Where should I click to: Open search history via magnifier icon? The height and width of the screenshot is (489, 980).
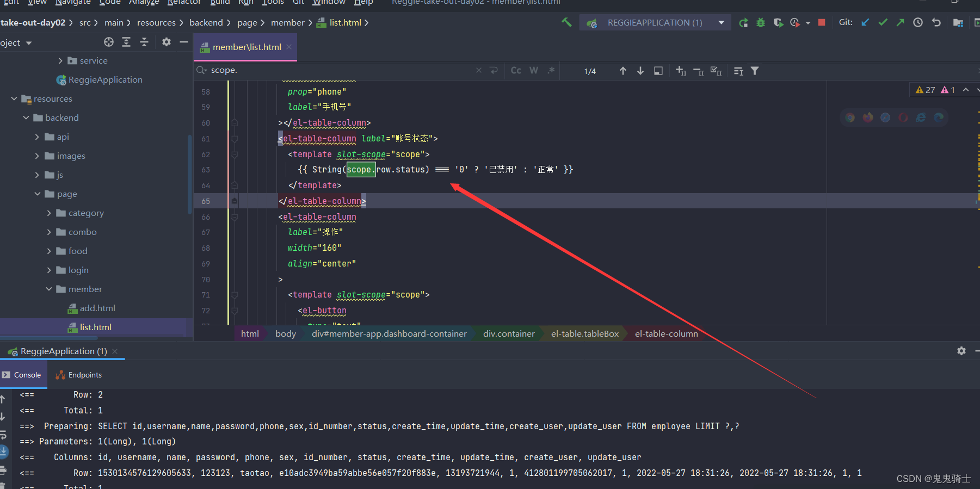pos(201,70)
